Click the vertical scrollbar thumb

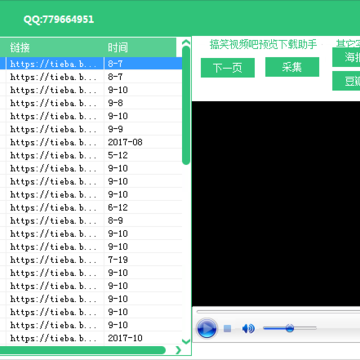pos(186,105)
